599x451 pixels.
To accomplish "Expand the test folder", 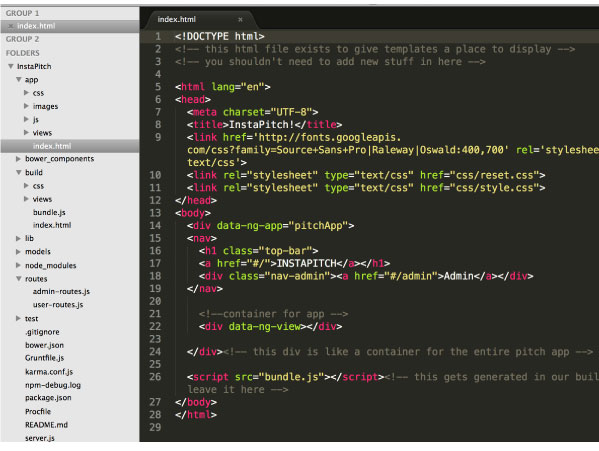I will coord(18,318).
